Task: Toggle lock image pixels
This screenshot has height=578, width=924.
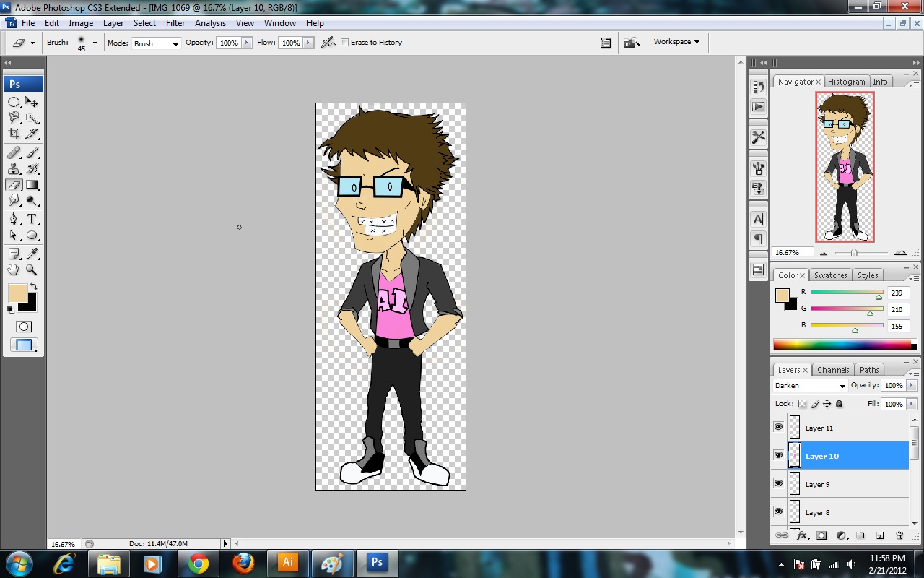Action: point(815,404)
